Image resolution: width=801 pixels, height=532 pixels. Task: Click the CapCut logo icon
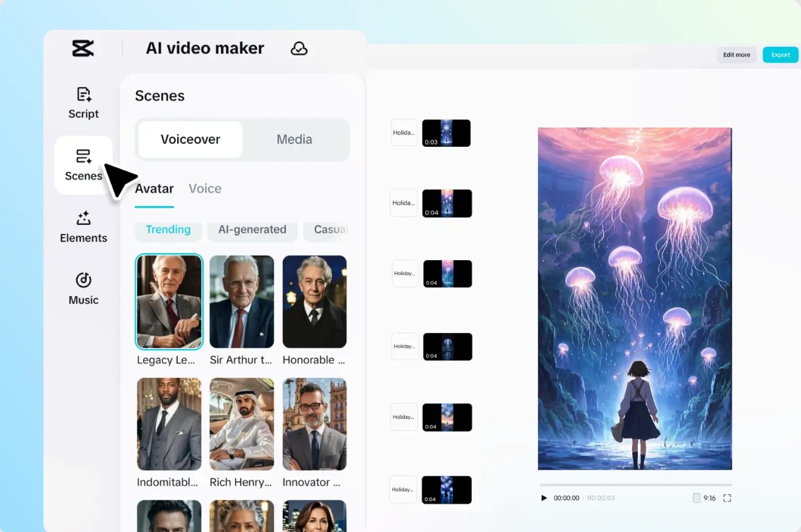(83, 48)
